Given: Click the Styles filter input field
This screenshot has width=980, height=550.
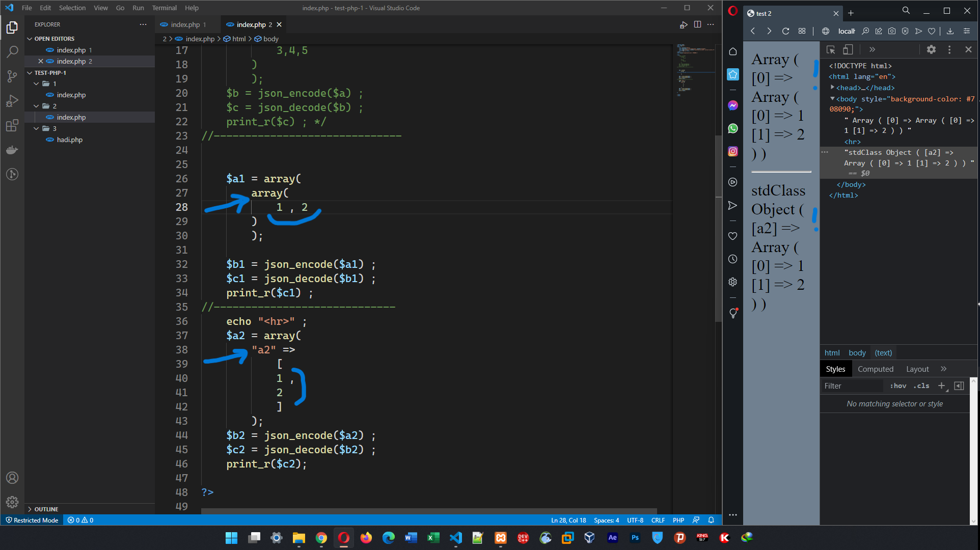Looking at the screenshot, I should click(852, 386).
